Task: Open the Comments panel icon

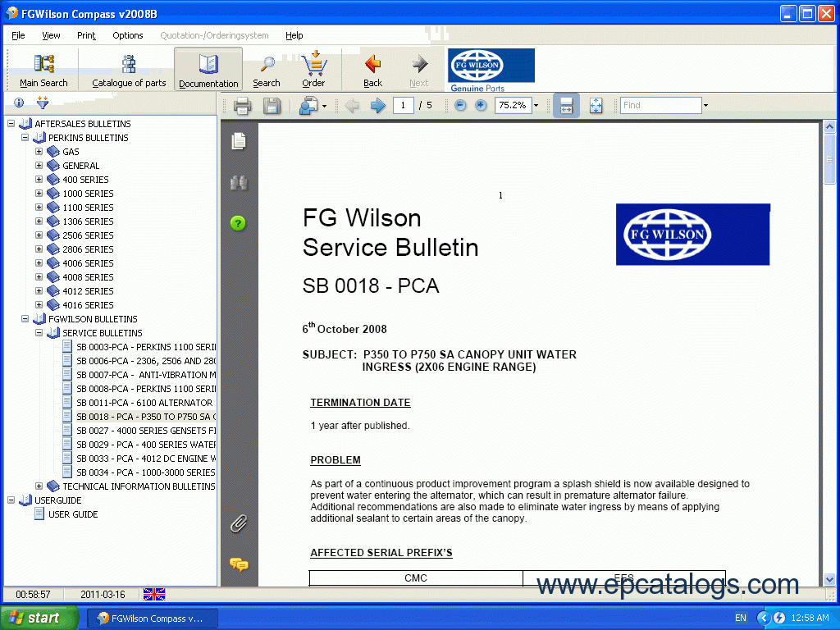Action: (239, 564)
